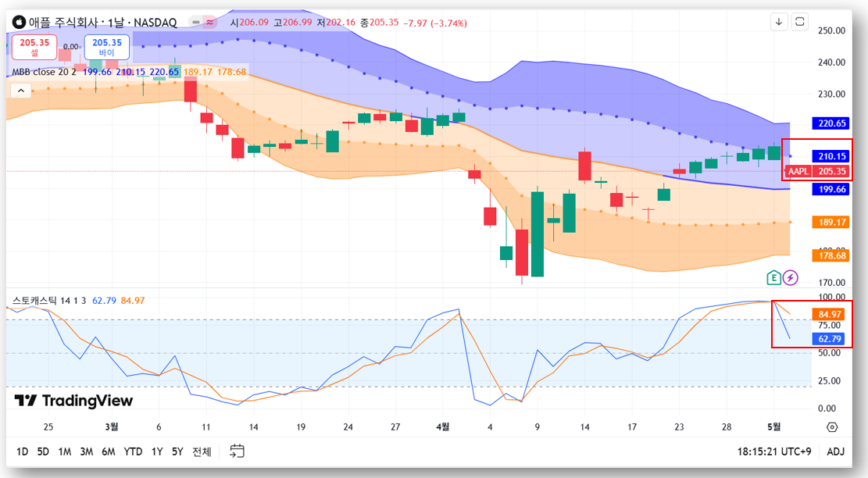This screenshot has width=868, height=478.
Task: Click the 84.97 stochastic value label
Action: (x=829, y=314)
